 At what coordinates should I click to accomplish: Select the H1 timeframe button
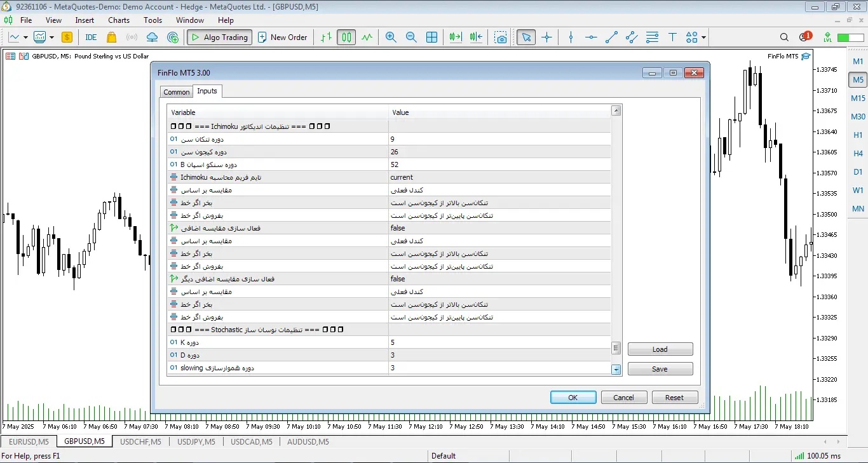[858, 135]
